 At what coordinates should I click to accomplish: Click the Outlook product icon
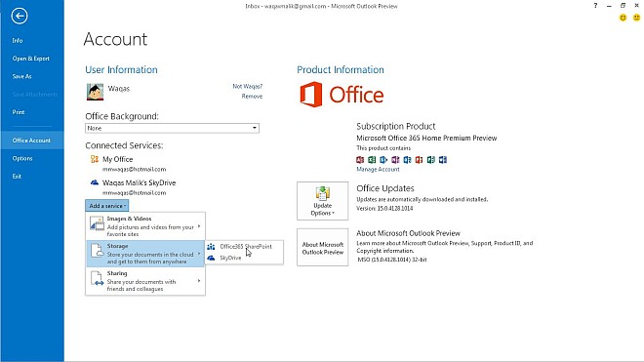coord(408,160)
